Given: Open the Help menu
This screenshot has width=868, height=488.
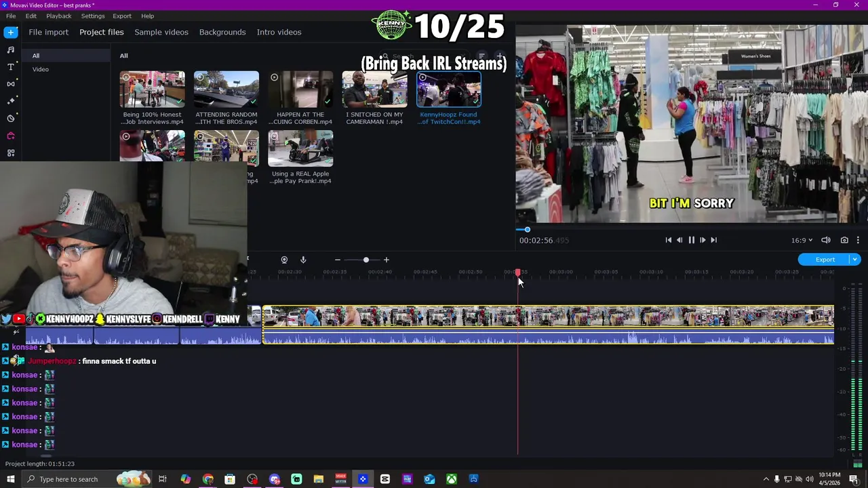Looking at the screenshot, I should click(147, 16).
